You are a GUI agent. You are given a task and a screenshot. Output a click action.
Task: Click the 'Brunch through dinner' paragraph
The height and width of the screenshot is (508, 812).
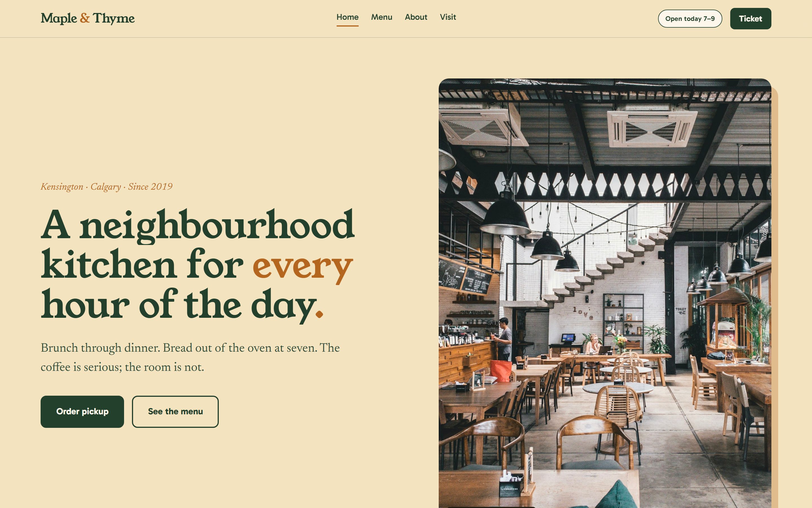[190, 358]
